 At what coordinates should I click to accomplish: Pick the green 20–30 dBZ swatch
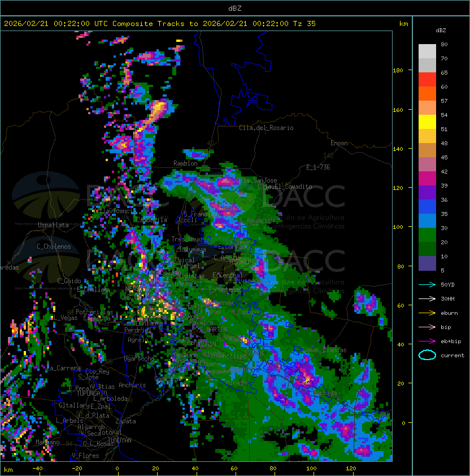coord(427,235)
